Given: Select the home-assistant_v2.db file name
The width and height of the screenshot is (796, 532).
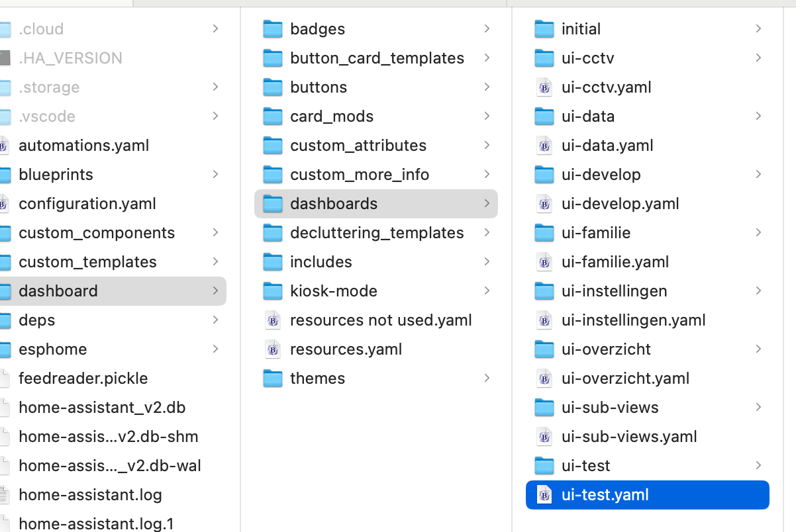Looking at the screenshot, I should coord(102,408).
